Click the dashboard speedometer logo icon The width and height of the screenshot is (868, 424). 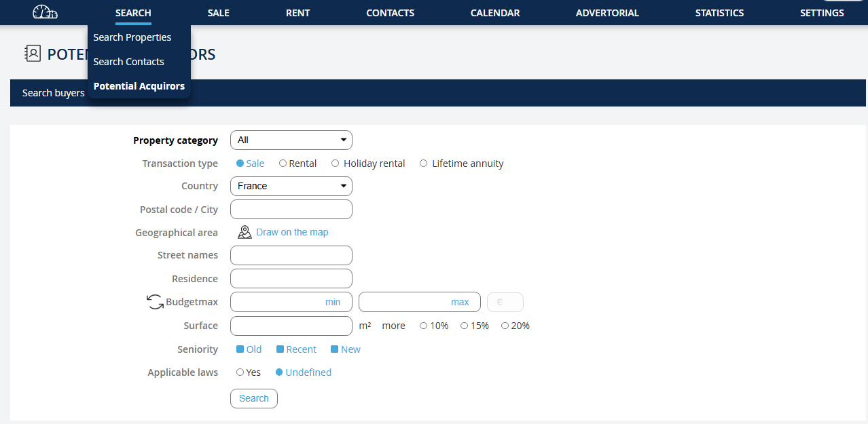pyautogui.click(x=45, y=12)
